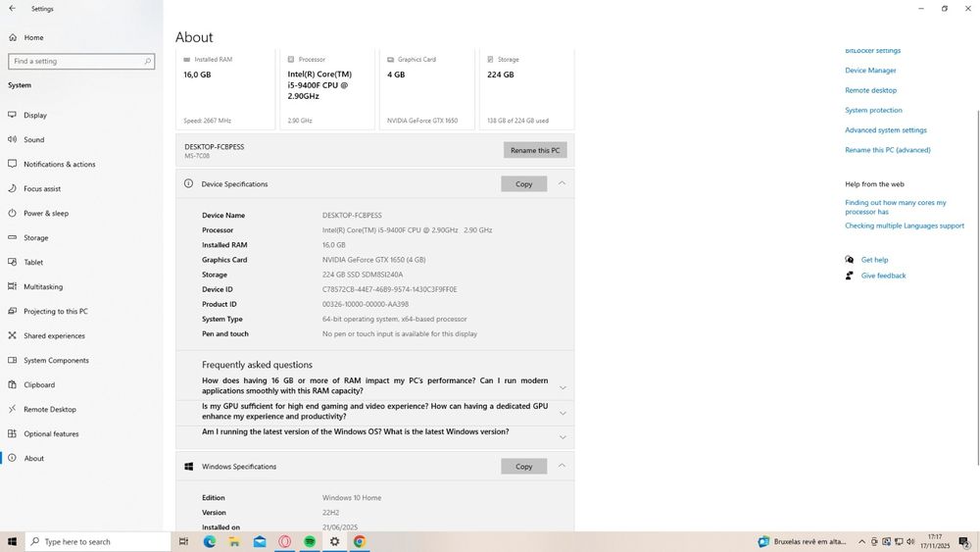Click the volume icon in system tray
The image size is (980, 552).
click(910, 541)
